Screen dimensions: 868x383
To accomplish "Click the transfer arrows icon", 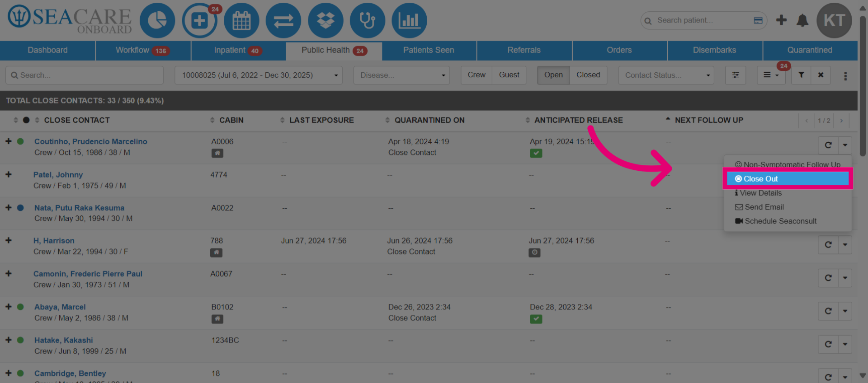I will tap(283, 20).
